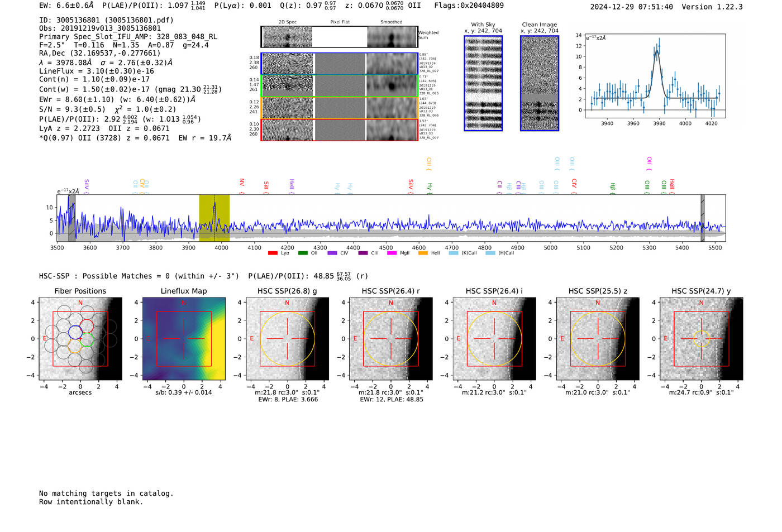Open the HSC SSP(25.5) z image
The width and height of the screenshot is (782, 532).
point(598,338)
